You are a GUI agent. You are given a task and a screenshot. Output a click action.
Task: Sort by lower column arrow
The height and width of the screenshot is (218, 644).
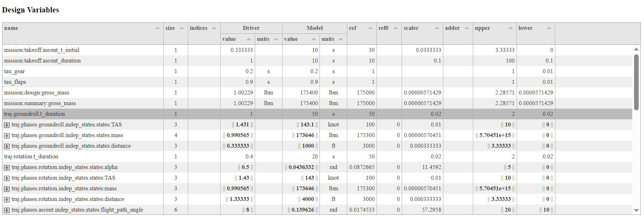coord(549,28)
